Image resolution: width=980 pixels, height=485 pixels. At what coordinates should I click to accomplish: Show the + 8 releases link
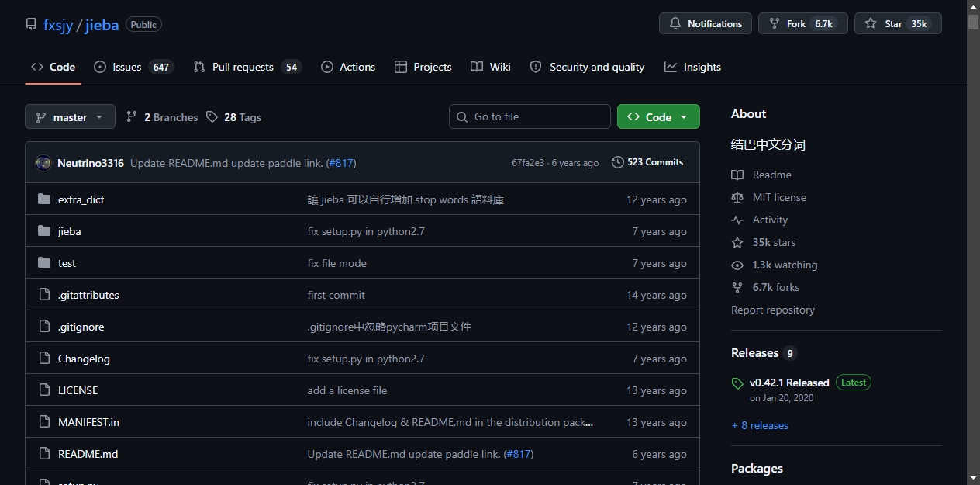click(760, 425)
